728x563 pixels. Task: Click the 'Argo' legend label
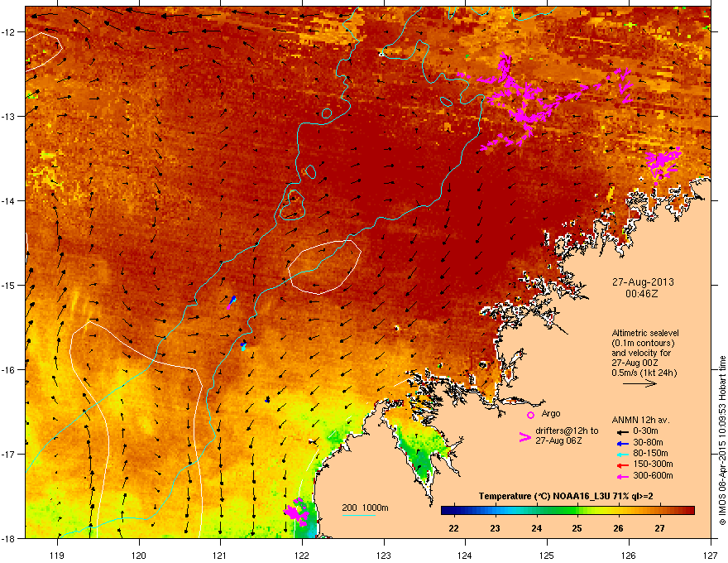click(551, 413)
